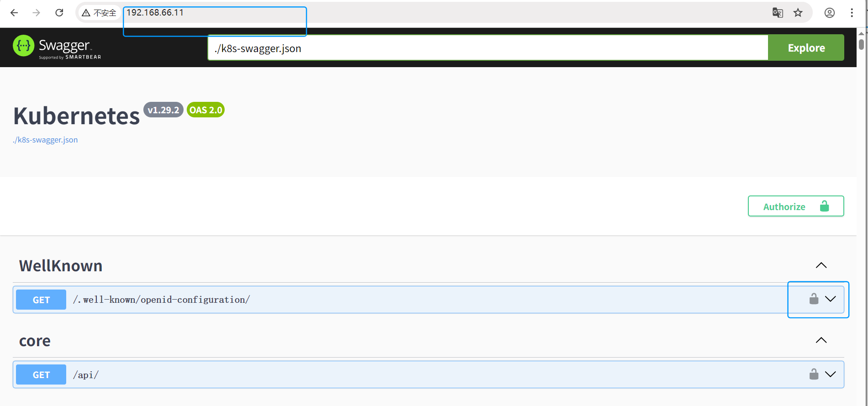Open the browser three-dot menu
The height and width of the screenshot is (406, 868).
[852, 13]
